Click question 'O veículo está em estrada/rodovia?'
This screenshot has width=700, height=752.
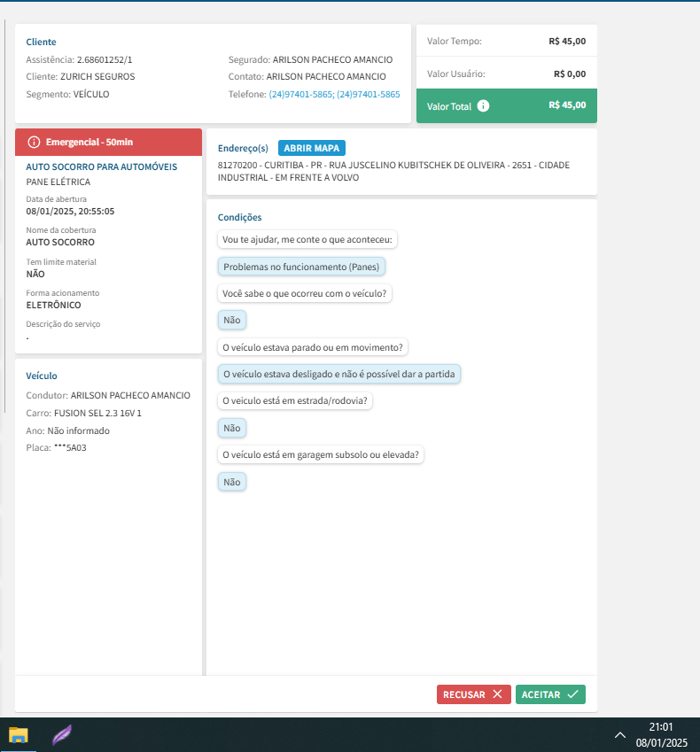[x=294, y=400]
